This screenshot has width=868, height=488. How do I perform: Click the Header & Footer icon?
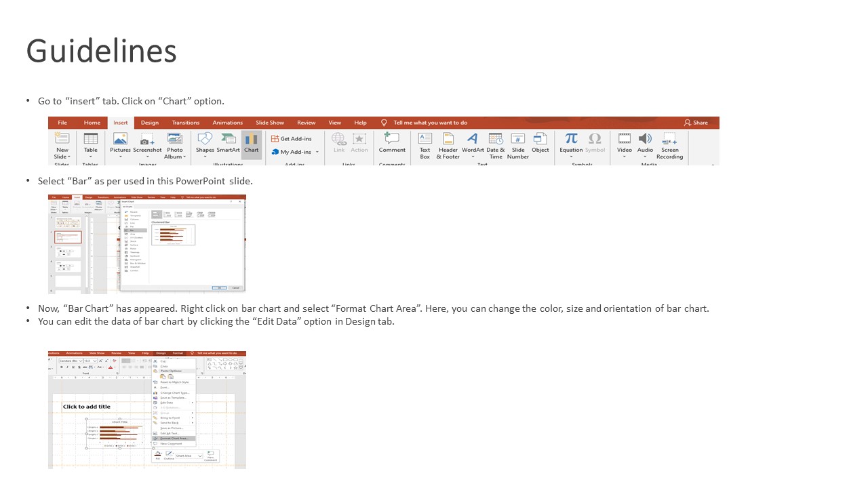(x=448, y=143)
